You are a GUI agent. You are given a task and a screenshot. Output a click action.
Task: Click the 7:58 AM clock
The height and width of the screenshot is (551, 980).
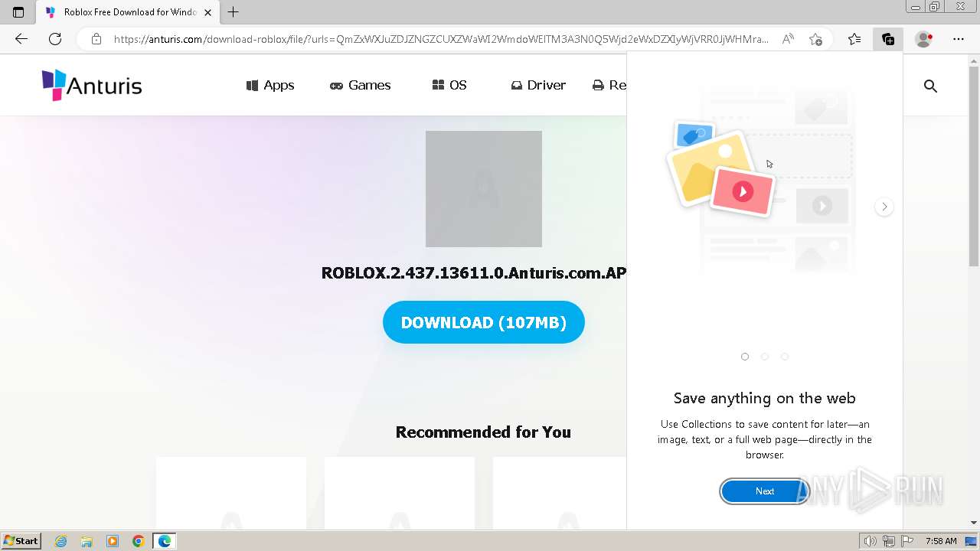pyautogui.click(x=941, y=541)
